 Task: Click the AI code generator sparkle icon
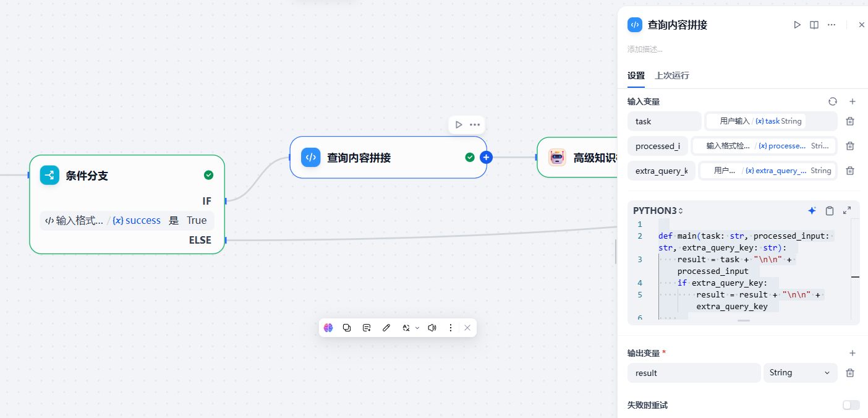point(812,211)
